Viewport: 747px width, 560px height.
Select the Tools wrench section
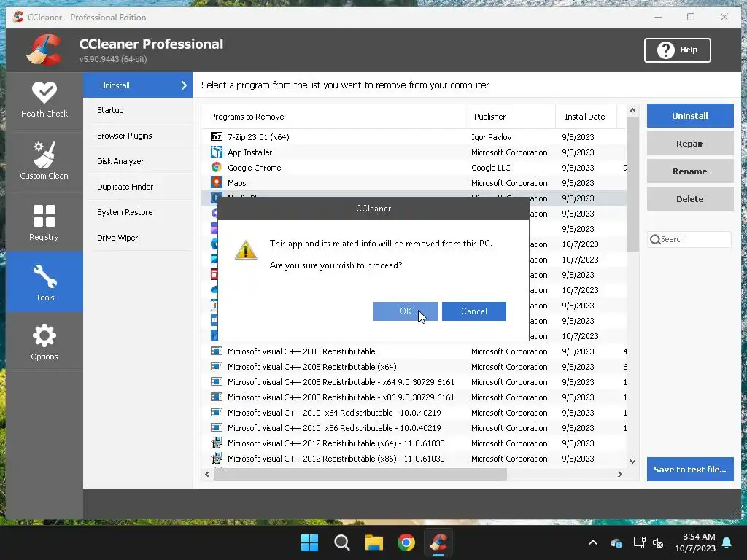[x=44, y=282]
